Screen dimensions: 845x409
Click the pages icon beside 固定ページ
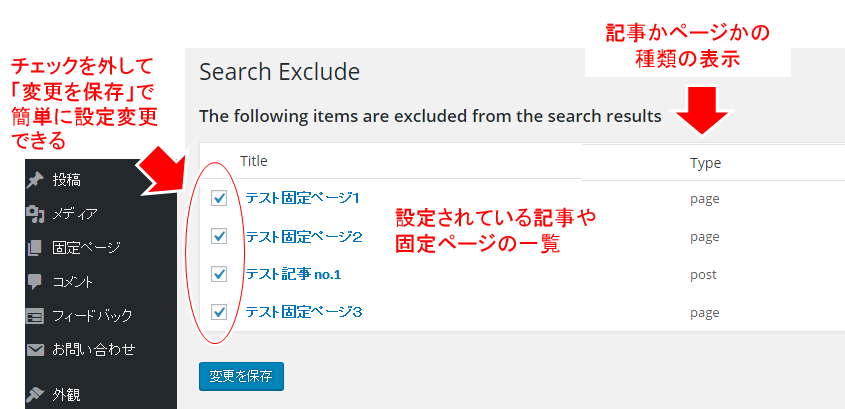click(34, 248)
